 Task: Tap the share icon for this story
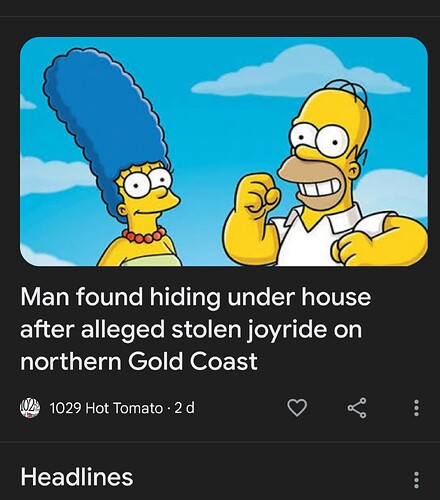[x=357, y=408]
